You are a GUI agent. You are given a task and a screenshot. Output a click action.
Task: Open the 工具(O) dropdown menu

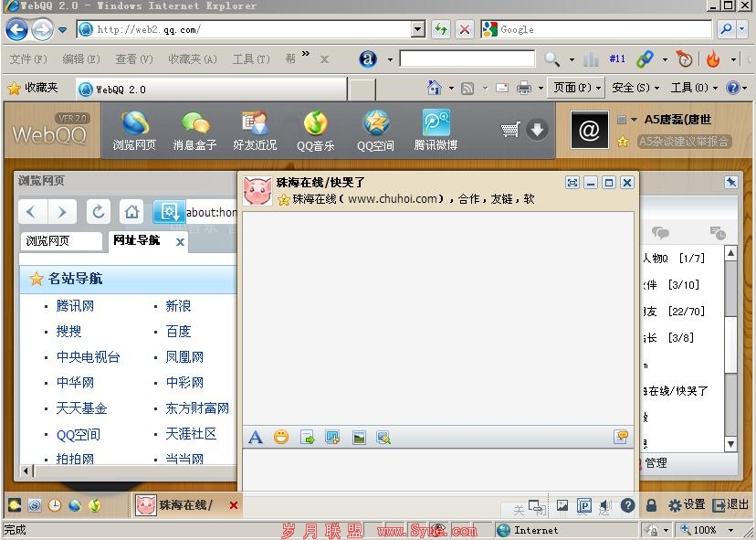[694, 88]
